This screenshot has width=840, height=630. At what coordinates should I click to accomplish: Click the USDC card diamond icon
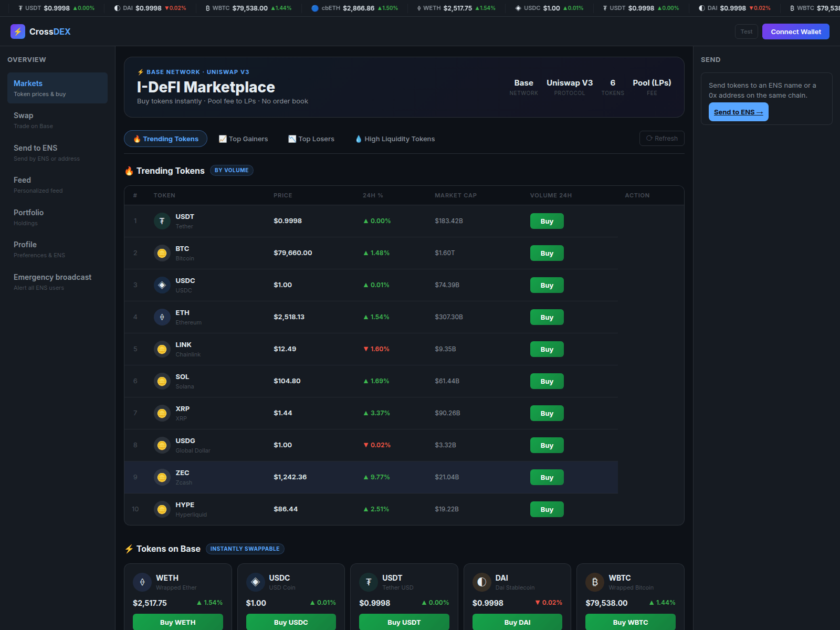point(256,582)
